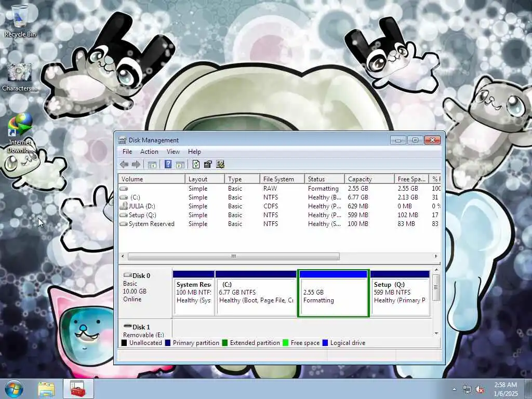Click the volume list horizontal scrollbar thumb
Viewport: 532px width, 399px height.
[x=233, y=256]
